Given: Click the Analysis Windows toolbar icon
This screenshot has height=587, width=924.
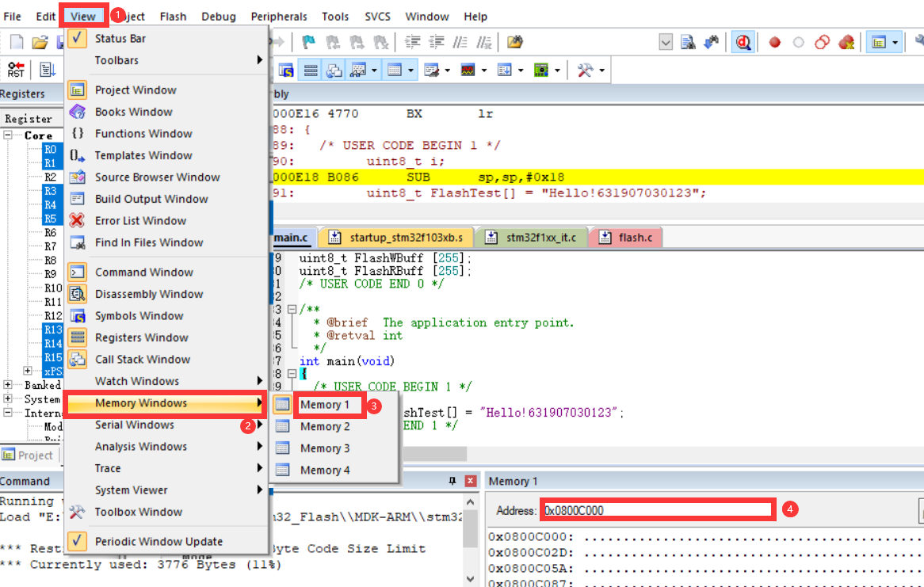Looking at the screenshot, I should [468, 71].
